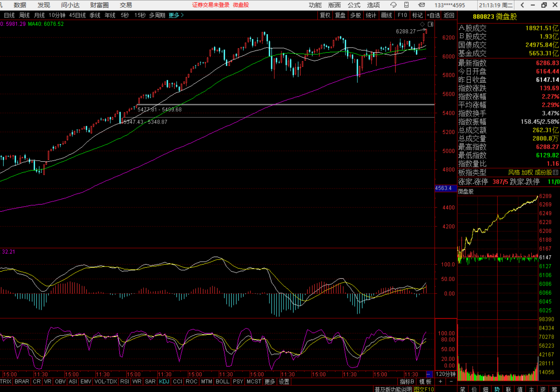The height and width of the screenshot is (392, 560).
Task: Open 指标B indicator selector
Action: 407,381
